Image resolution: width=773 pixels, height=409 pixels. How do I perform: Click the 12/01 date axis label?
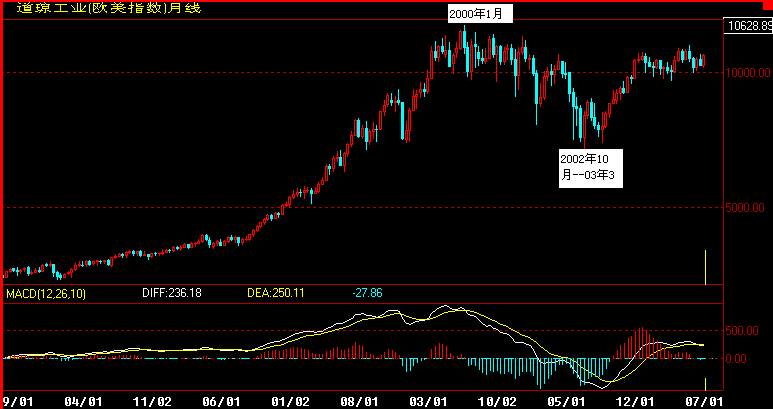(x=636, y=402)
